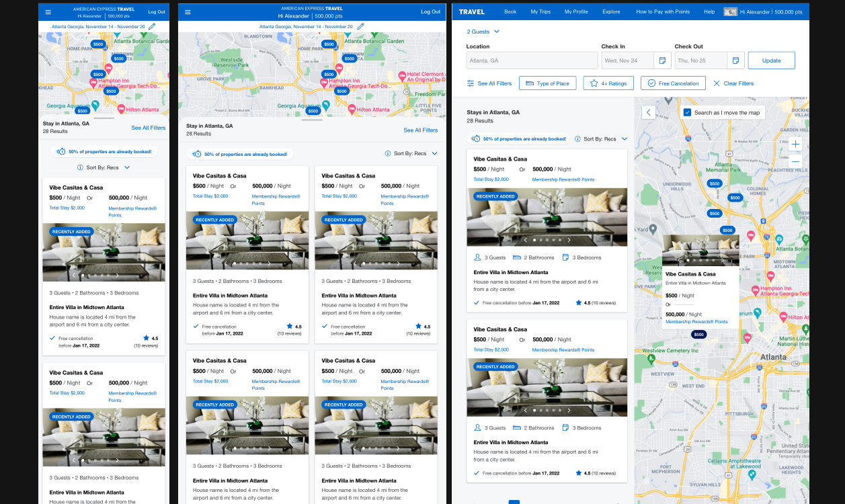Zoom in on the desktop map
This screenshot has width=845, height=504.
point(796,144)
